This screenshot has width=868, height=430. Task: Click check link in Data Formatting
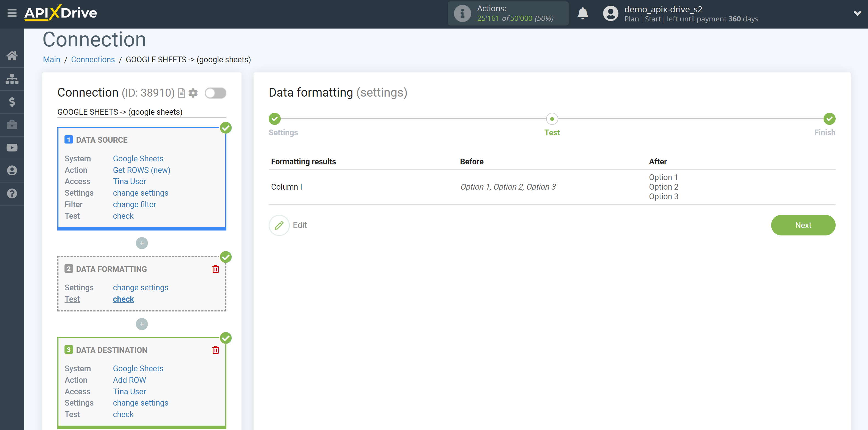pyautogui.click(x=123, y=299)
